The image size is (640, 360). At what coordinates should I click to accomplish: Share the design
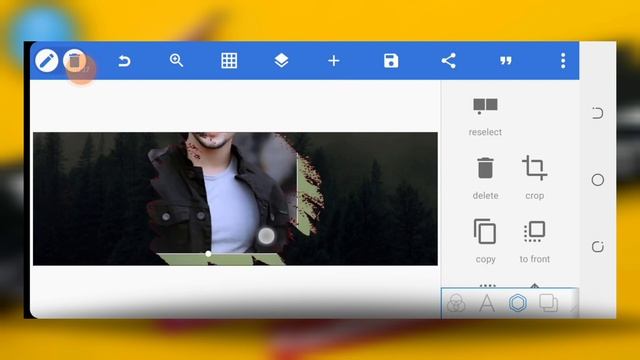click(449, 61)
